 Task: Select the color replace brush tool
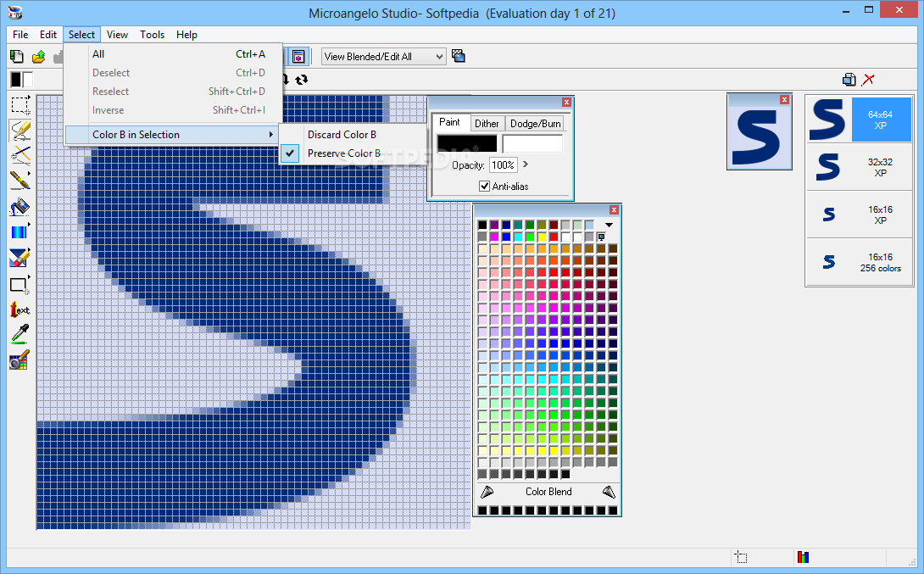20,359
